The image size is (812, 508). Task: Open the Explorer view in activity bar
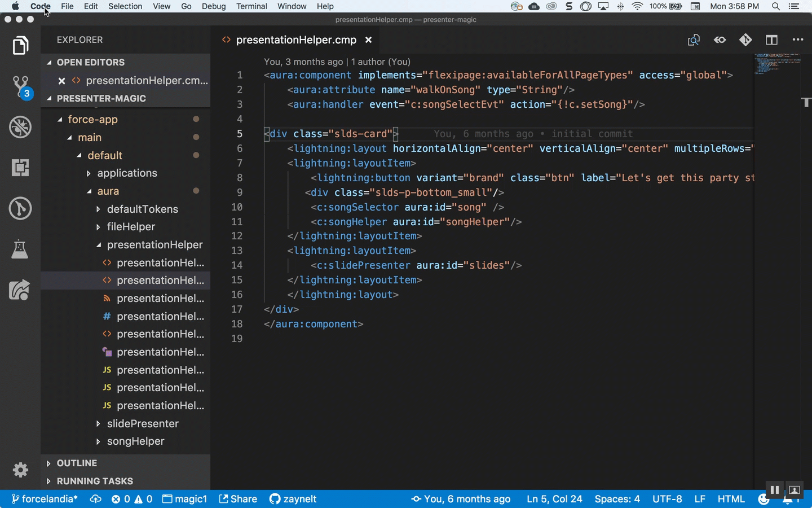coord(20,46)
